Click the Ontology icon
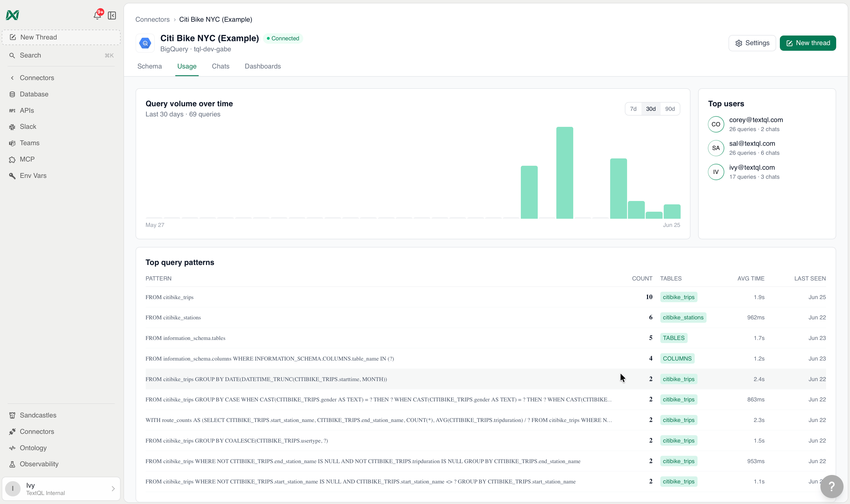This screenshot has width=850, height=504. (x=12, y=448)
